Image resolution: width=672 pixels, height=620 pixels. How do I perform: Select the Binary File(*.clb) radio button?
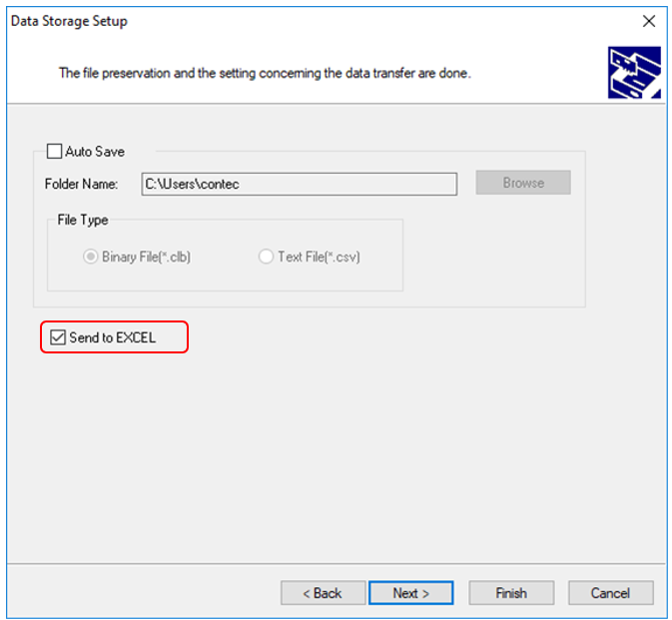coord(91,257)
